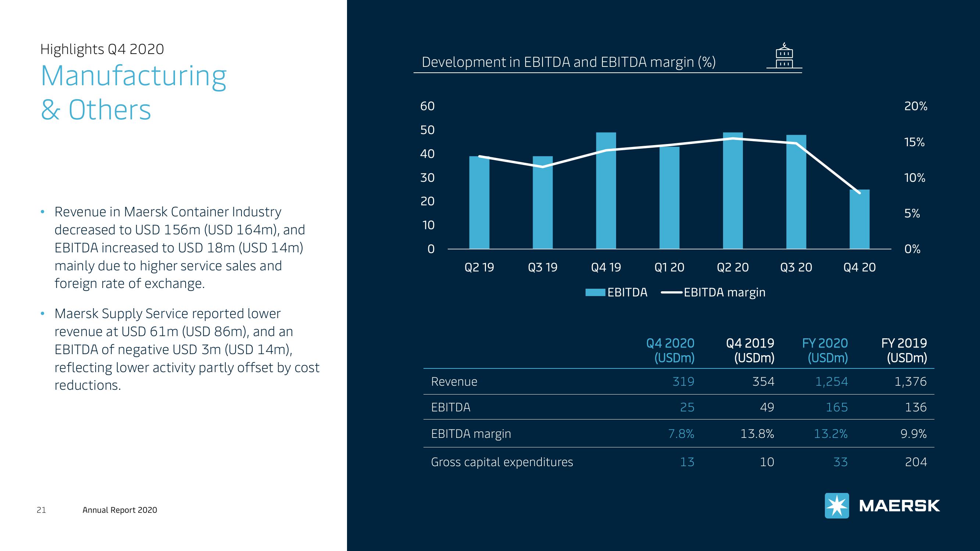The width and height of the screenshot is (980, 551).
Task: Click the 'FY 2019 (USDm)' column header
Action: pos(904,350)
